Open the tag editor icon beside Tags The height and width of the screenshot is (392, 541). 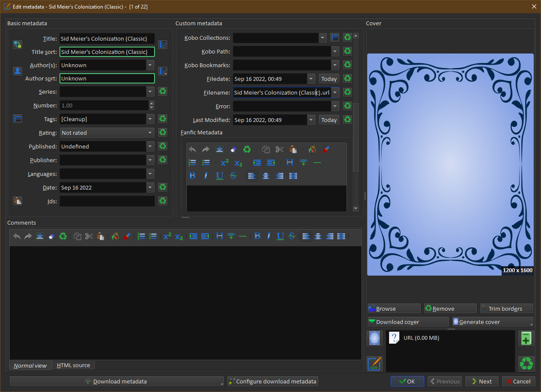click(18, 119)
